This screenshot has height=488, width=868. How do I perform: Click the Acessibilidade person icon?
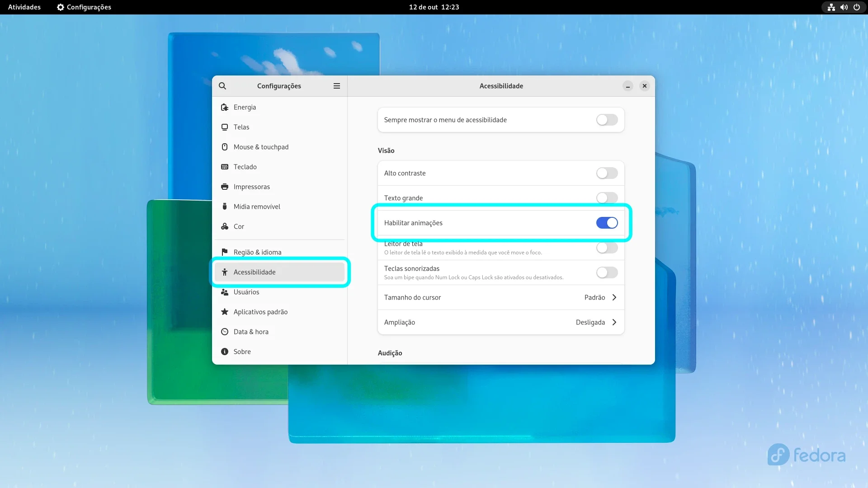pos(225,272)
